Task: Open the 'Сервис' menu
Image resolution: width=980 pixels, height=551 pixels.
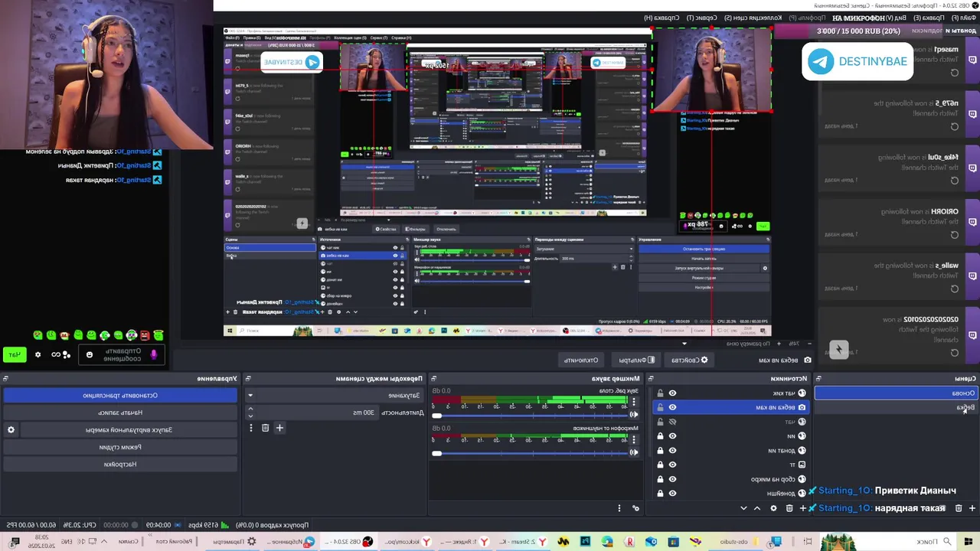Action: [701, 18]
